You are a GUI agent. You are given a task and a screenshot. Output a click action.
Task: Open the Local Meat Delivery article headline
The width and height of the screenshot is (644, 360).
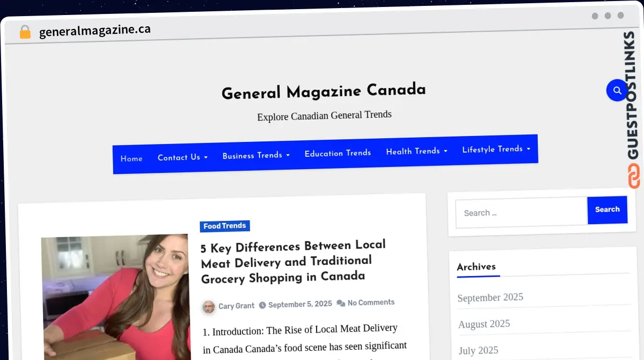pyautogui.click(x=293, y=262)
